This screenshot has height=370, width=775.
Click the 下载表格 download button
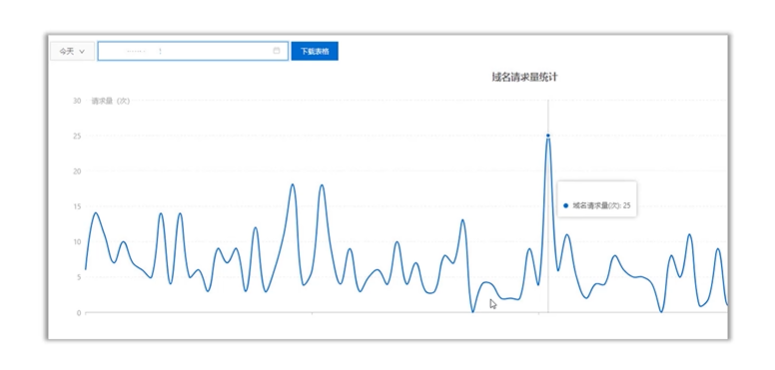(315, 51)
